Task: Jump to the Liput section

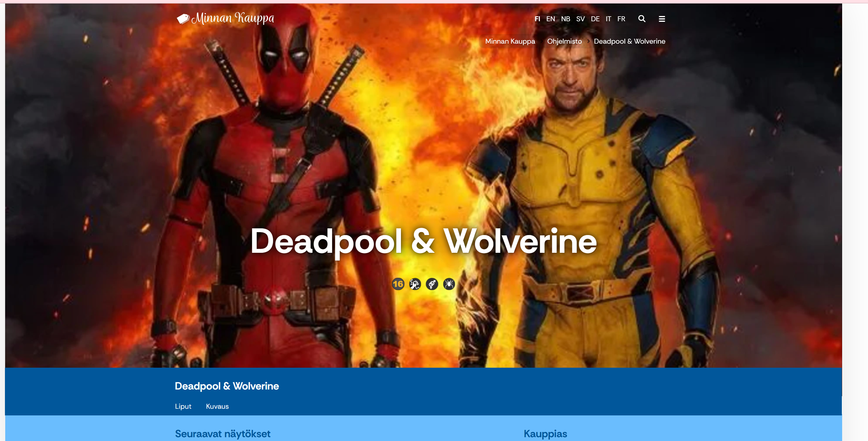Action: pyautogui.click(x=183, y=406)
